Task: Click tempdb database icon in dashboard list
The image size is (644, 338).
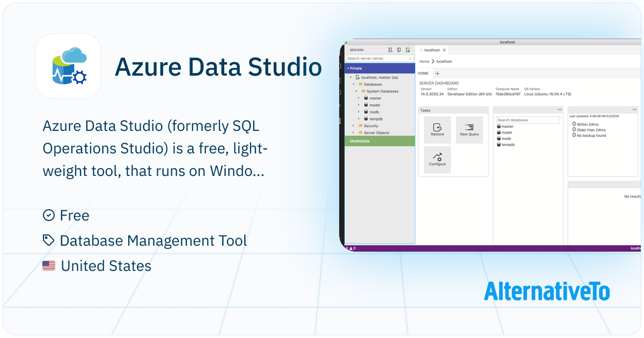Action: (499, 144)
